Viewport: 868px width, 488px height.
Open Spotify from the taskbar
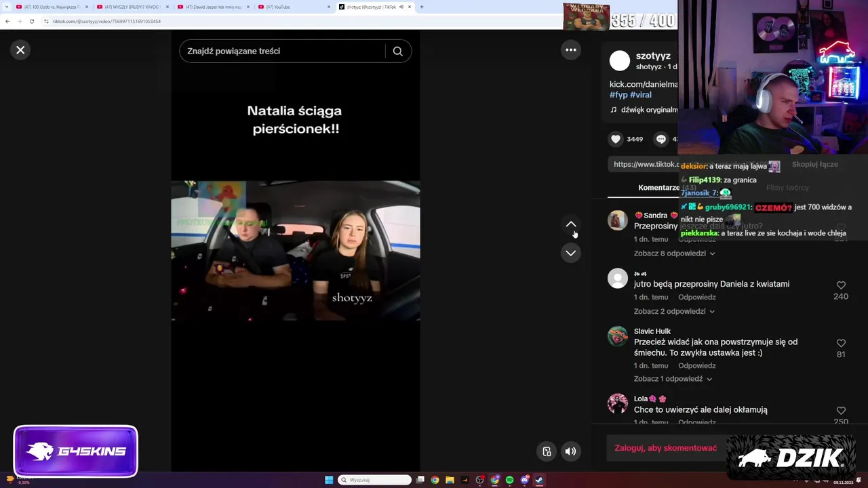(x=509, y=480)
